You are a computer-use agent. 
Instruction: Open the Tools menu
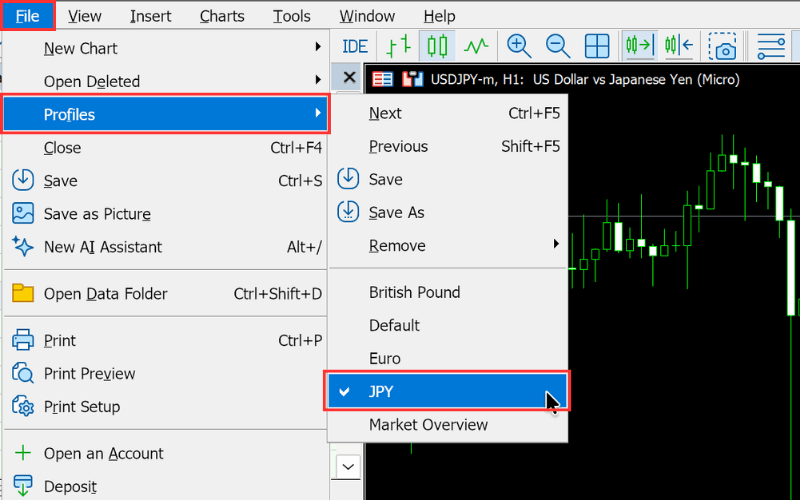(x=291, y=16)
